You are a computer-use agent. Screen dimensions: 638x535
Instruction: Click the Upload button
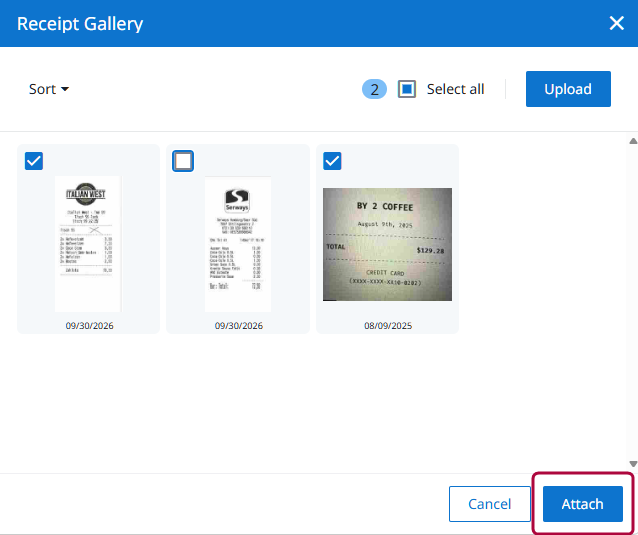click(568, 89)
